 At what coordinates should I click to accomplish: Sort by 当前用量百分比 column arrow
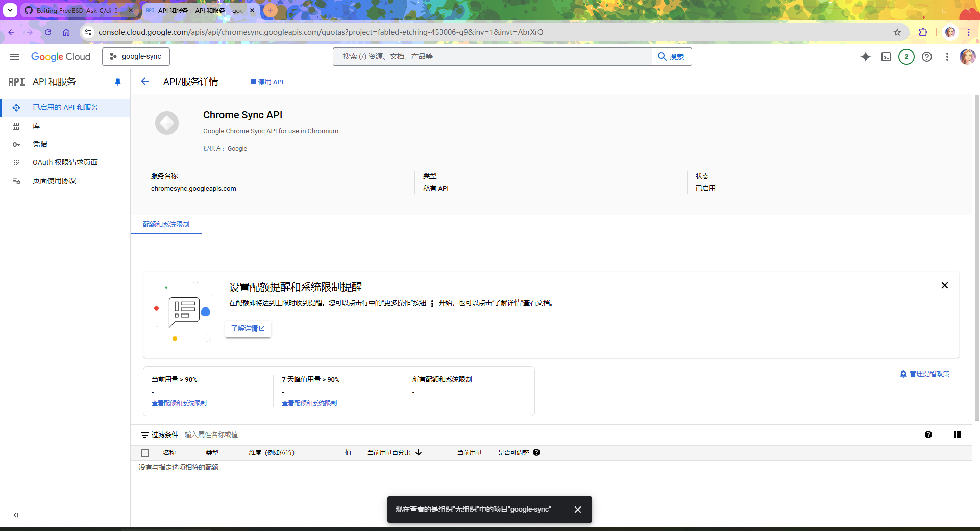tap(419, 452)
